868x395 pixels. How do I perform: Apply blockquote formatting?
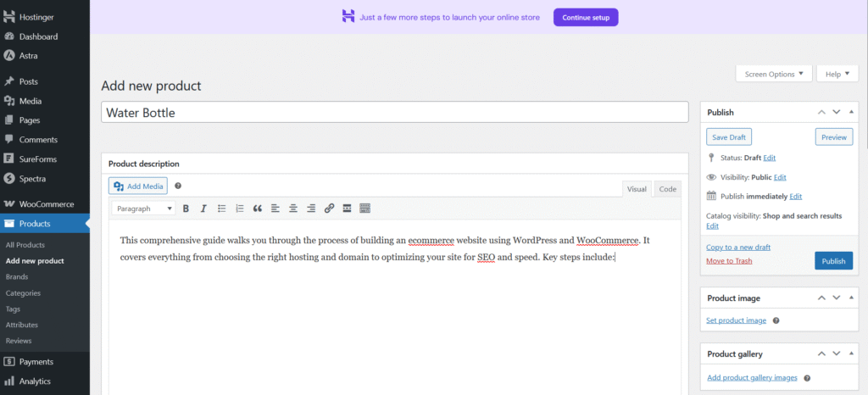tap(257, 209)
